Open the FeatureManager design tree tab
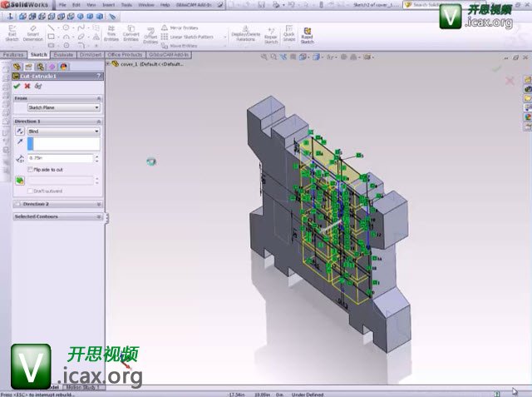532x397 pixels. 17,67
